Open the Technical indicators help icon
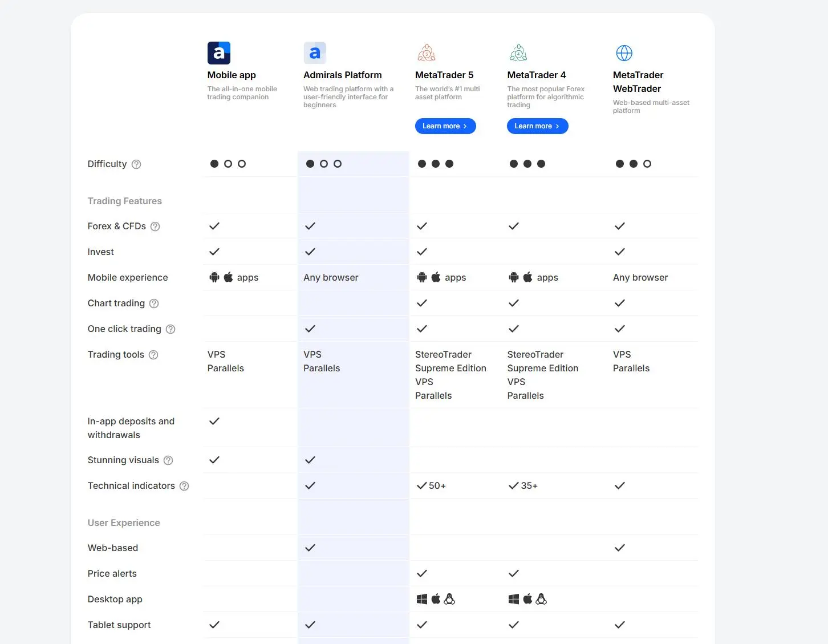This screenshot has height=644, width=828. tap(184, 486)
